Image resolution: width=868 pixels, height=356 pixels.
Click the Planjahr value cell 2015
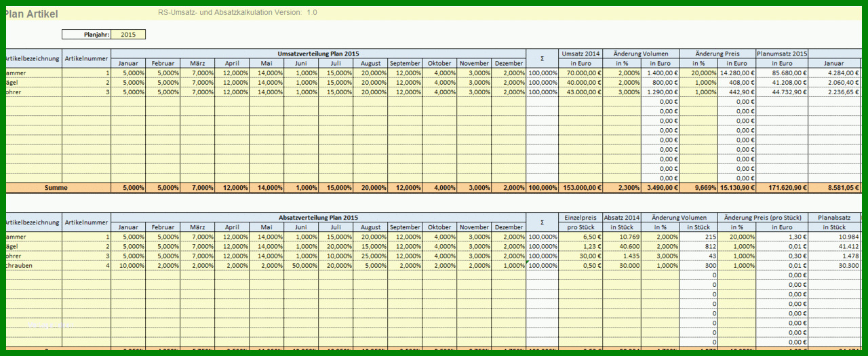pos(128,35)
